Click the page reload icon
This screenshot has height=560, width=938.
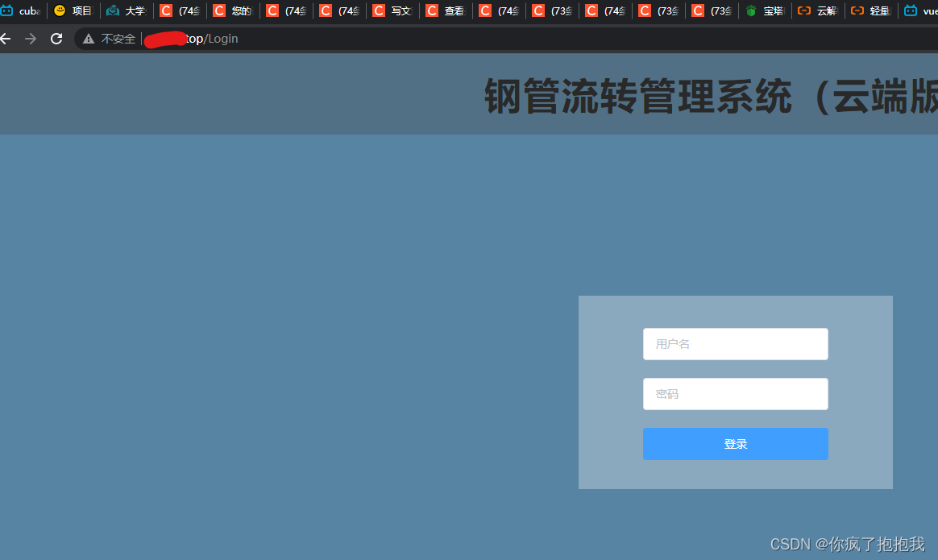[x=56, y=38]
